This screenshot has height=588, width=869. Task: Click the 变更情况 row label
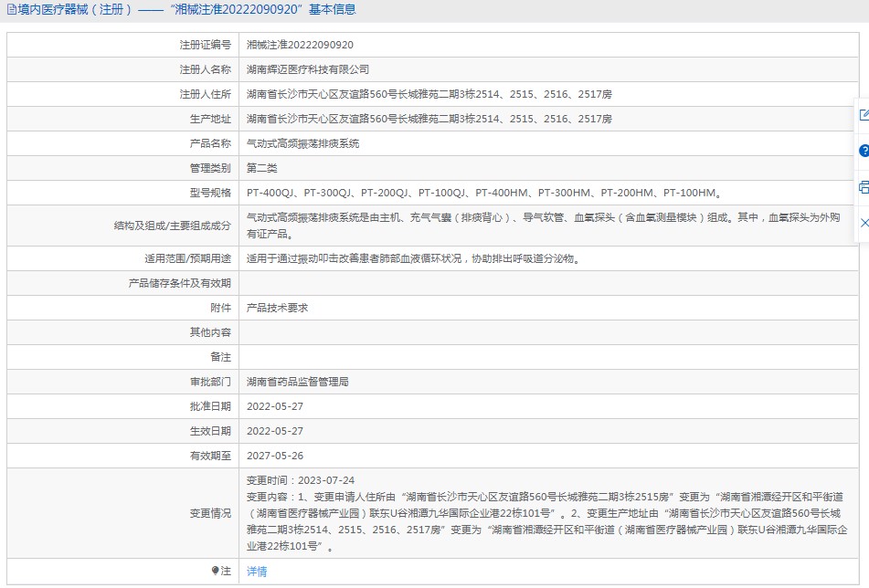pos(210,513)
